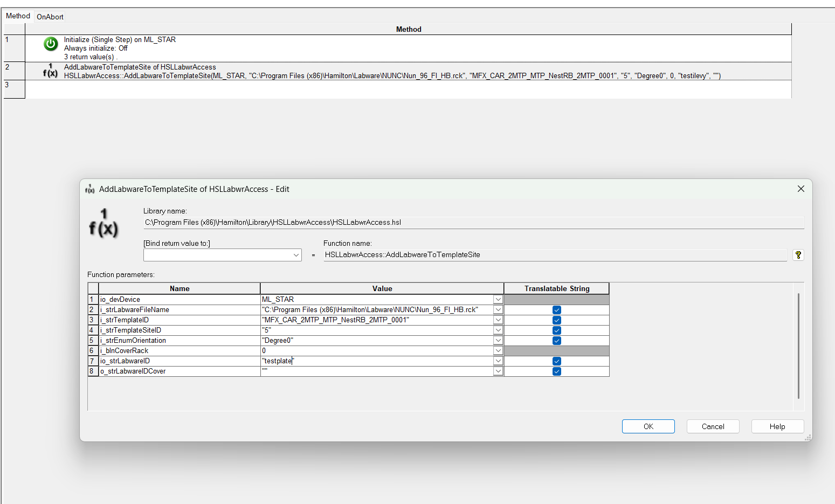Click the Help button in dialog
This screenshot has width=835, height=504.
tap(777, 426)
